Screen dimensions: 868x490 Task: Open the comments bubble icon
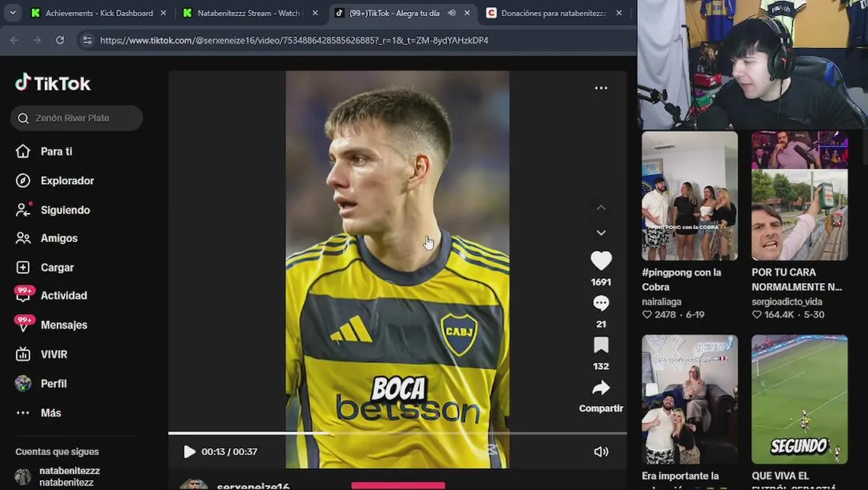tap(600, 303)
